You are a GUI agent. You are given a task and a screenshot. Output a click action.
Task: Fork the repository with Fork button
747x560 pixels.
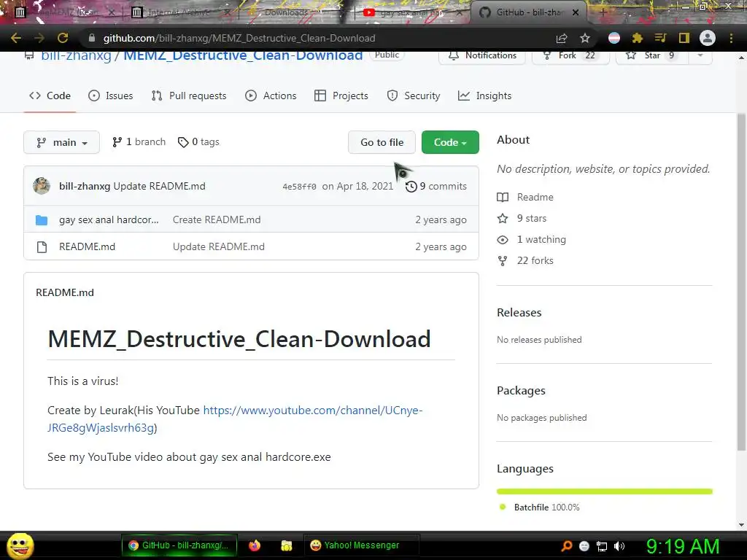point(570,55)
